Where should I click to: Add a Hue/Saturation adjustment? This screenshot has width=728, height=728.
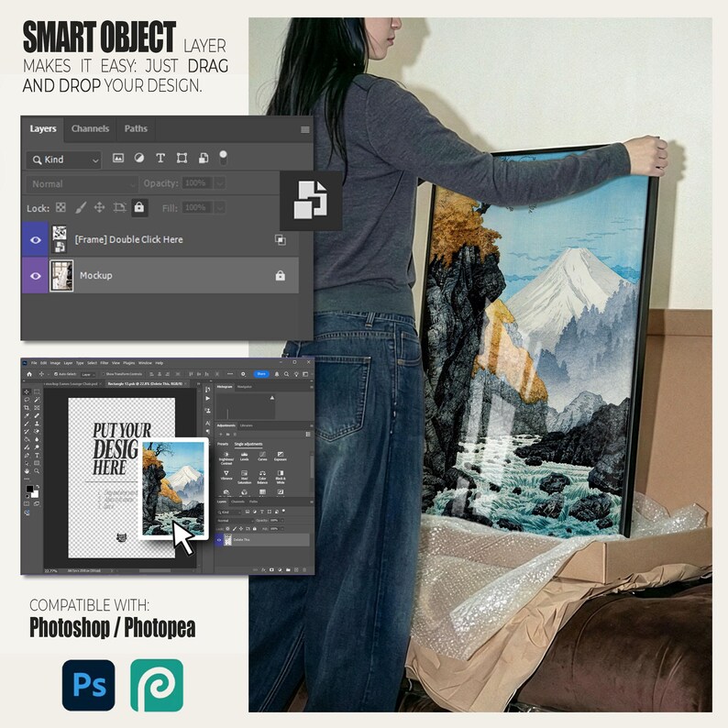tap(244, 477)
